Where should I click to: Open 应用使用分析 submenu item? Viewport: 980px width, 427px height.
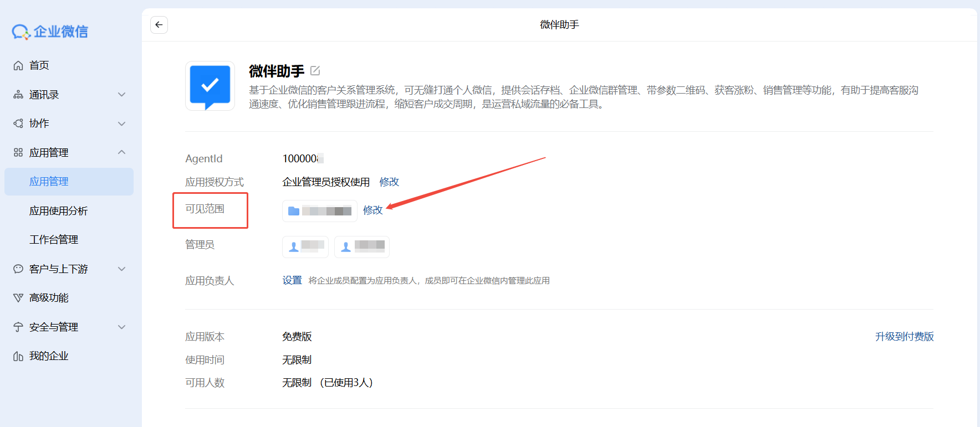[x=58, y=211]
